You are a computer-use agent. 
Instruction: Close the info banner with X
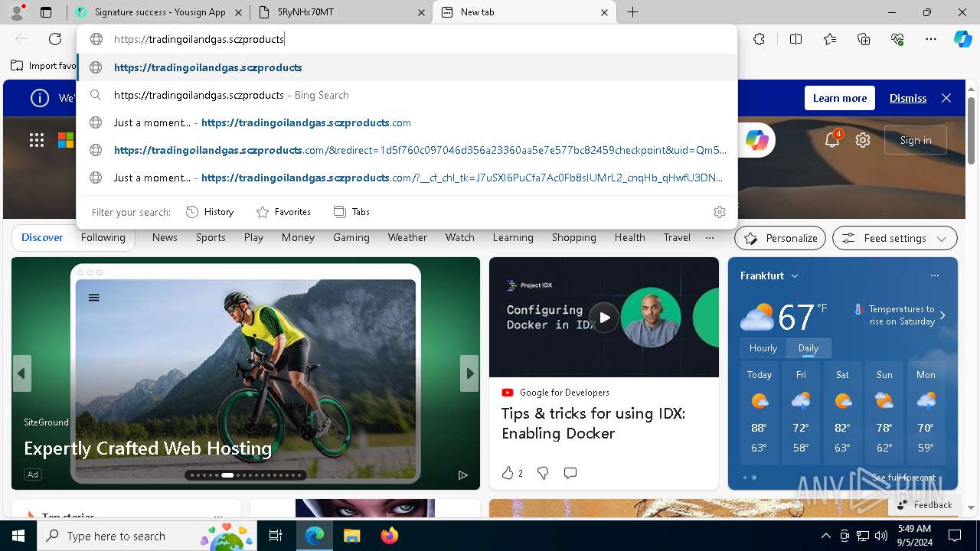pos(946,98)
